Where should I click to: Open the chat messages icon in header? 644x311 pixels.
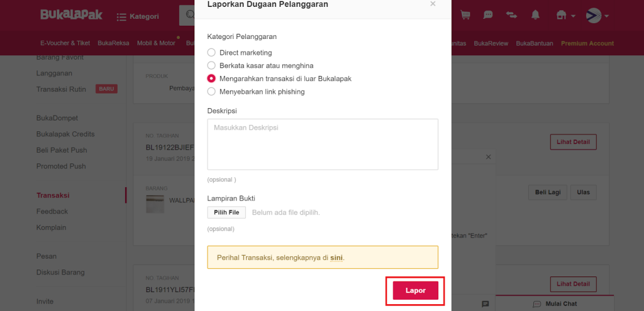[x=488, y=15]
